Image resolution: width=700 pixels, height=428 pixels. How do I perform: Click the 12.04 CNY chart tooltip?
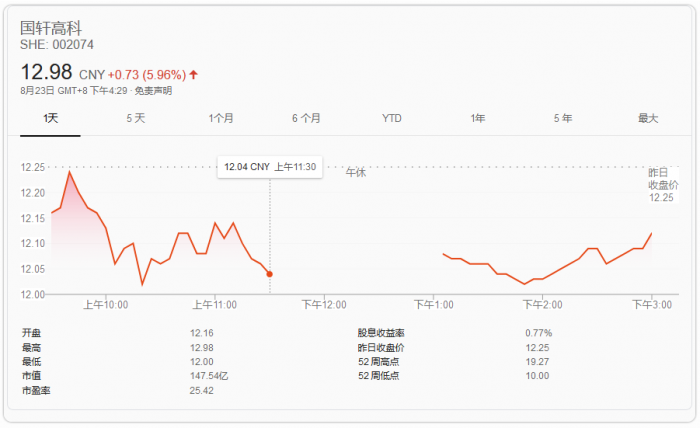pos(270,167)
